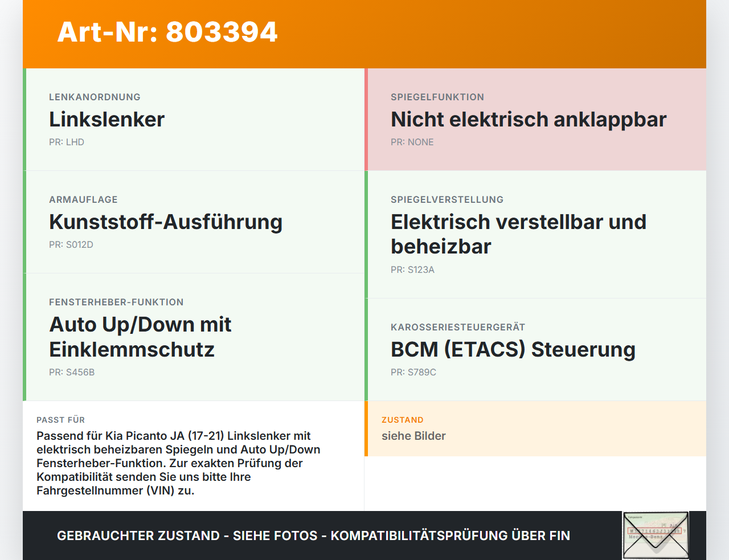Click the 'KAROSSERIESTEUERGERÄT' label
Screen dimensions: 729x560
[x=458, y=327]
